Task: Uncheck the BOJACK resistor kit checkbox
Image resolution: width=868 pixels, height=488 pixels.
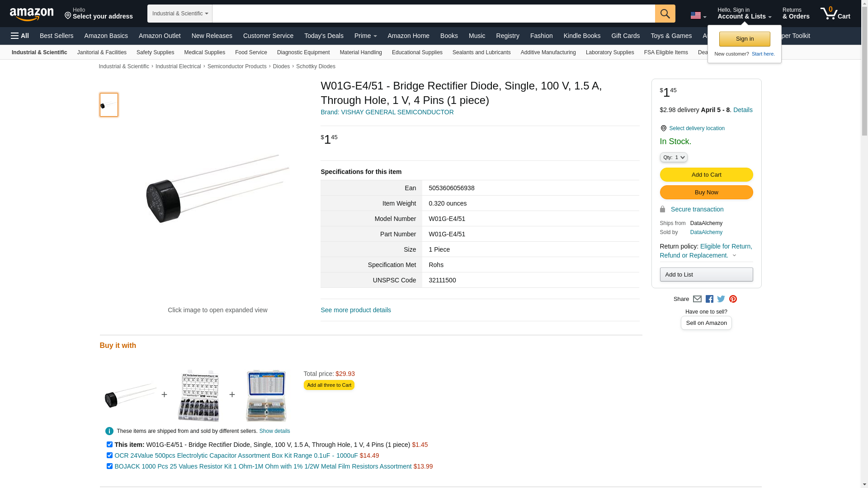Action: point(109,466)
